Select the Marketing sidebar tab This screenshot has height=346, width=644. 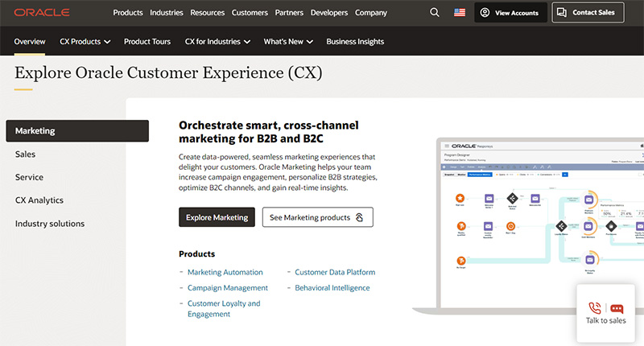(x=77, y=131)
